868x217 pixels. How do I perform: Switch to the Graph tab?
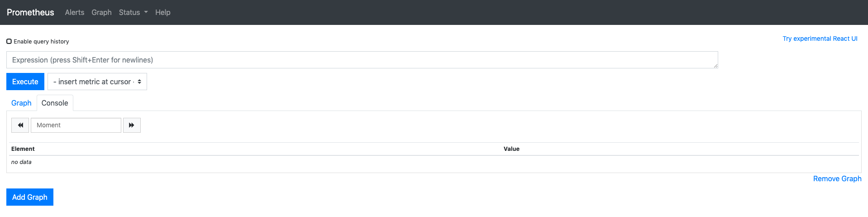pos(21,103)
